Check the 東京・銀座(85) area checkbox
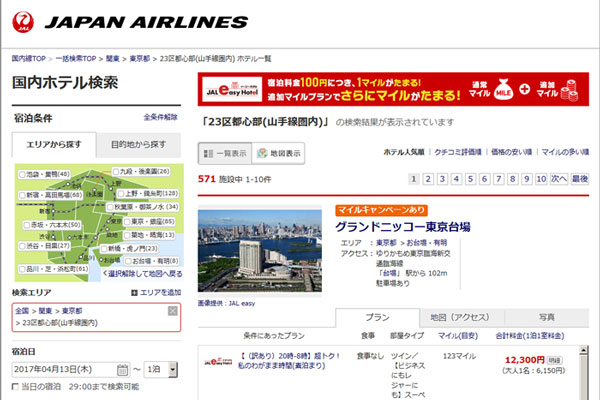Screen dimensions: 600x400 pyautogui.click(x=127, y=222)
